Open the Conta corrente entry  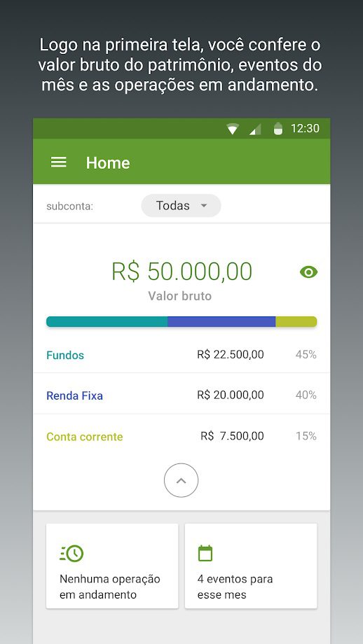[x=181, y=436]
